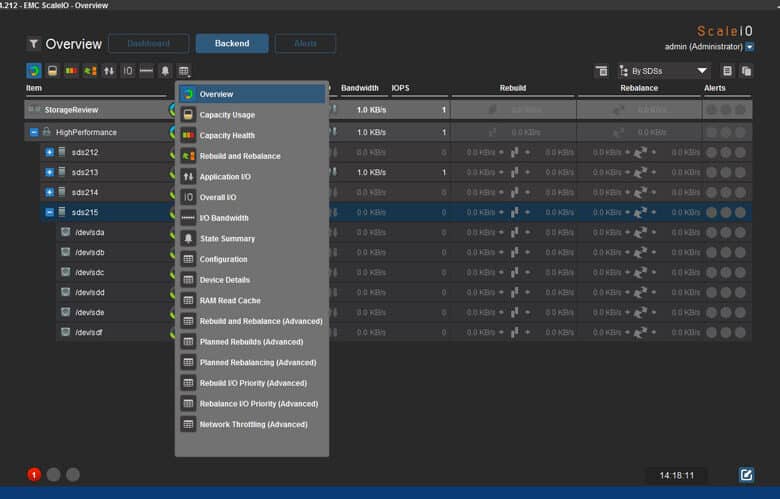Image resolution: width=780 pixels, height=499 pixels.
Task: Select device /dev/sda
Action: click(x=90, y=232)
